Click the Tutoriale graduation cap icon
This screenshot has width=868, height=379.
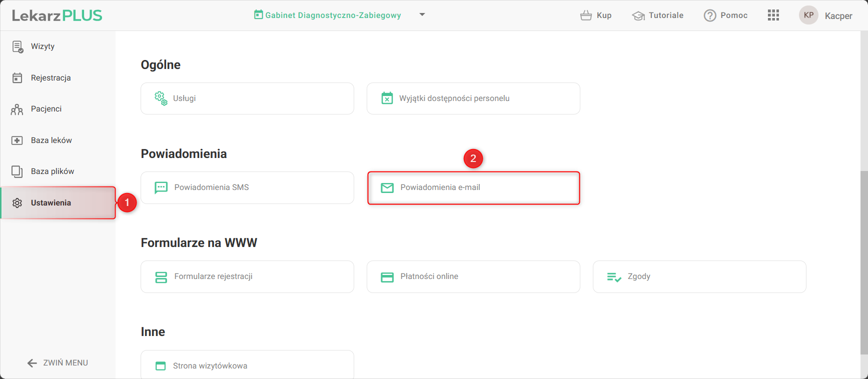(638, 16)
